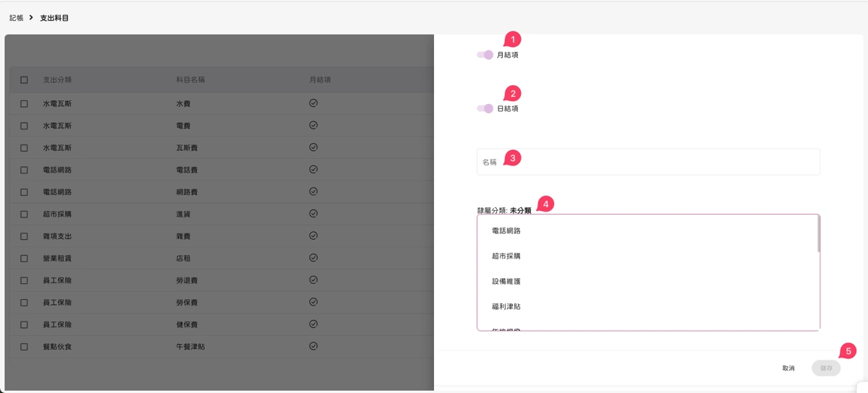
Task: Click the 午餐津貼 cell
Action: 191,347
